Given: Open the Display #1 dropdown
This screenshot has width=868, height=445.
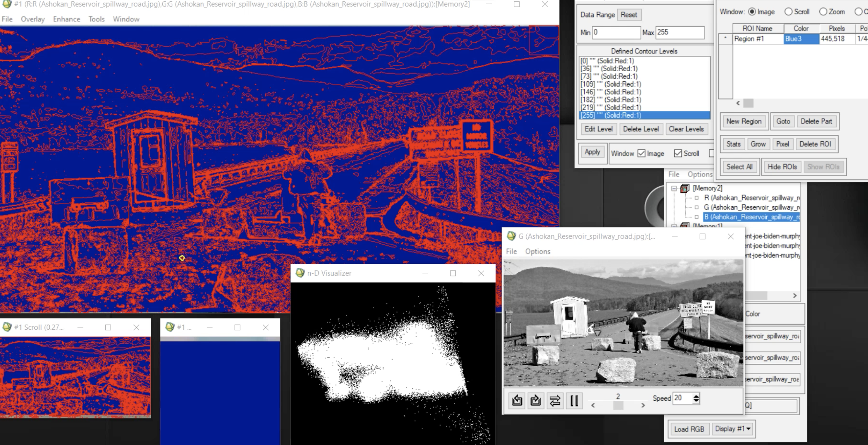Looking at the screenshot, I should [x=733, y=429].
